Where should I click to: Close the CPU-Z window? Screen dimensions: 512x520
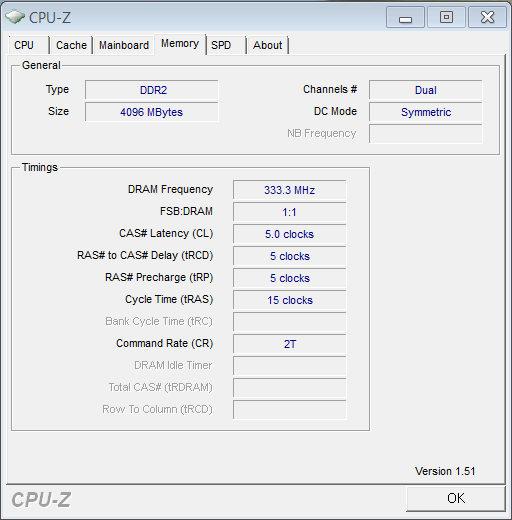(x=487, y=17)
